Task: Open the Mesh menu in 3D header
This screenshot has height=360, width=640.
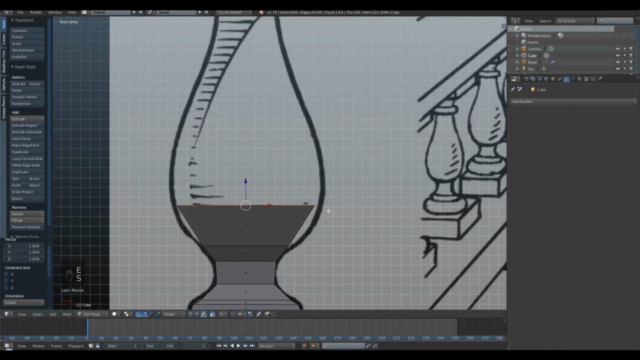Action: (67, 314)
